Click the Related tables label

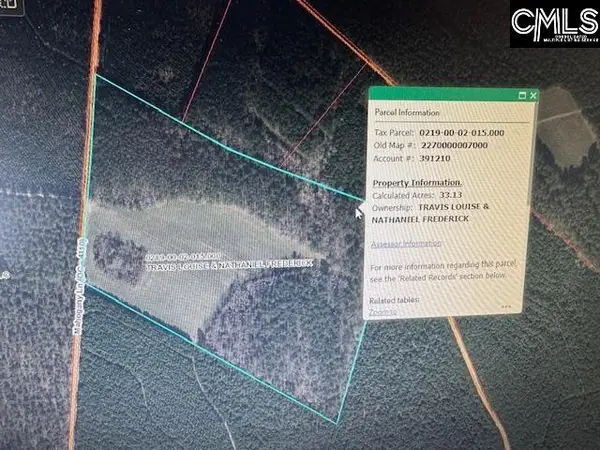coord(393,300)
